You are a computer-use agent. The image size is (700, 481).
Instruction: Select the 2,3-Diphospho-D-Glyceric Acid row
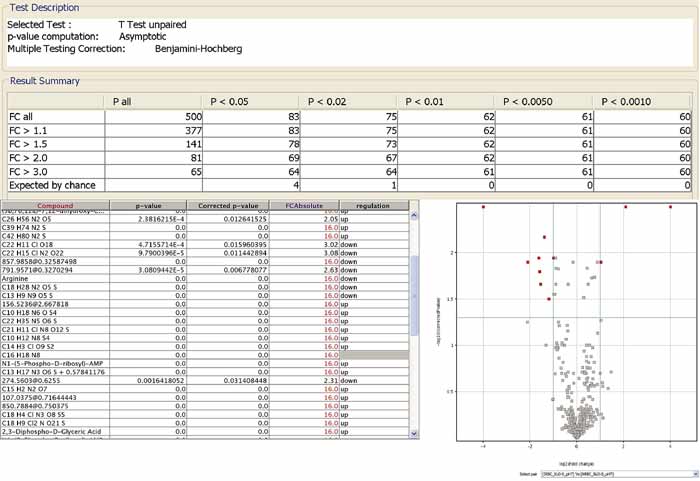point(204,431)
